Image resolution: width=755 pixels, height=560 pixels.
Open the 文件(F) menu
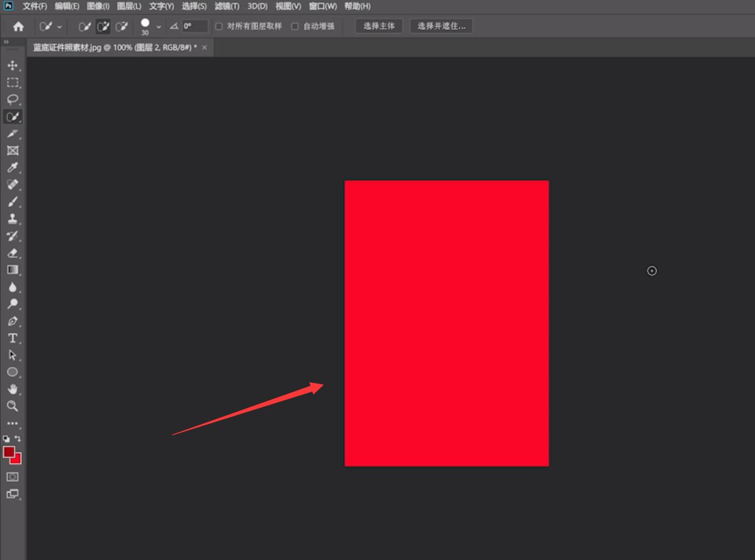[35, 6]
